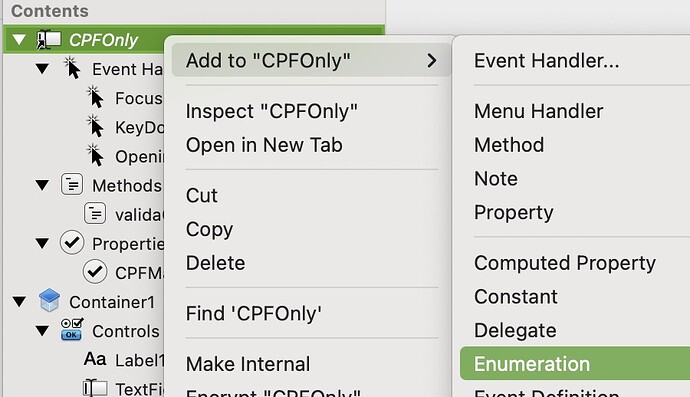The height and width of the screenshot is (397, 690).
Task: Click the Methods group document icon
Action: click(72, 184)
